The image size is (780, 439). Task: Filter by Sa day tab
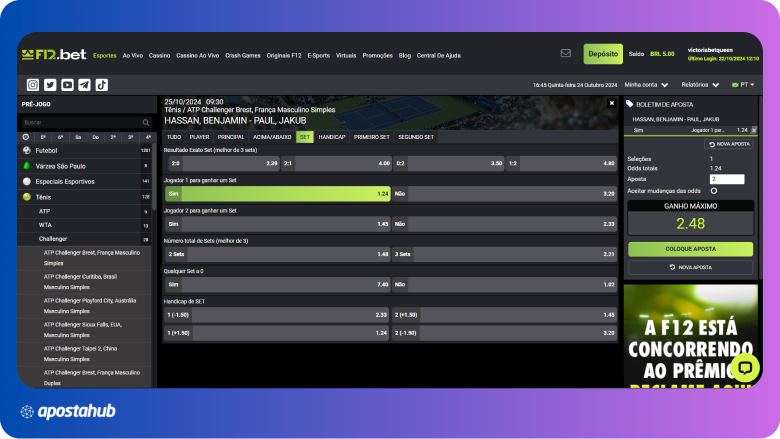pyautogui.click(x=78, y=137)
